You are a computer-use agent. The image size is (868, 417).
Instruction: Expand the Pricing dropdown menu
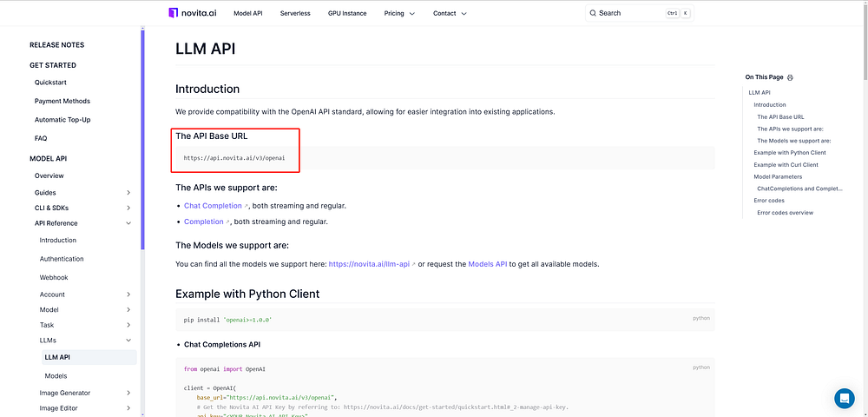point(399,13)
